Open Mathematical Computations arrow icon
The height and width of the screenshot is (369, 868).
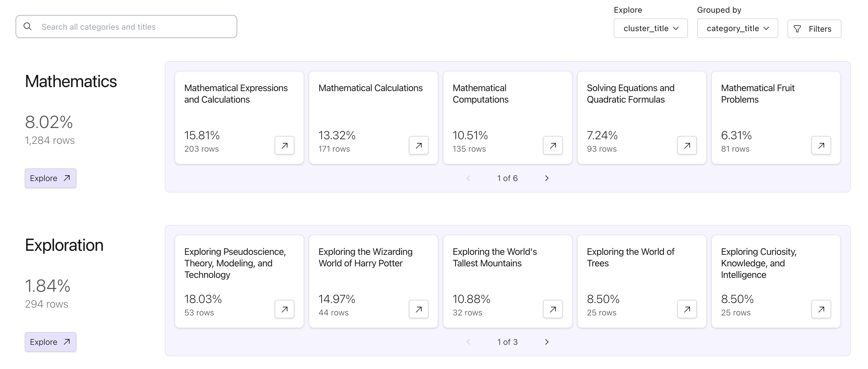[553, 146]
